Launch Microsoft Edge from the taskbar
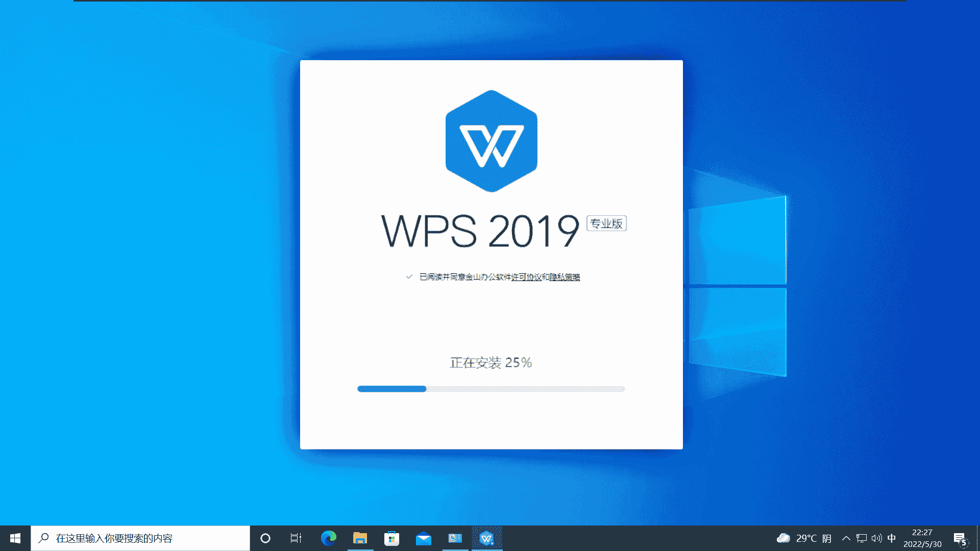Image resolution: width=980 pixels, height=551 pixels. 328,538
